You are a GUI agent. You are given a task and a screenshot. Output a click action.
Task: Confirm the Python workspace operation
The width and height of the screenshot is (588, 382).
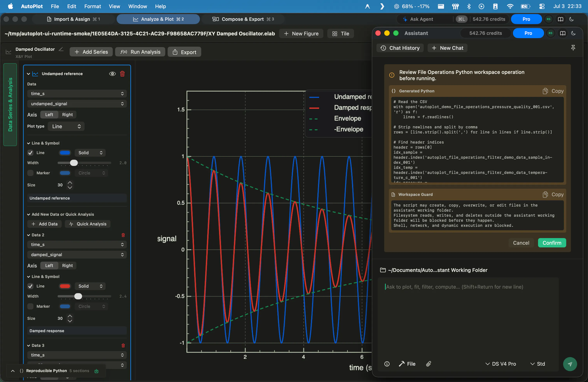[552, 243]
